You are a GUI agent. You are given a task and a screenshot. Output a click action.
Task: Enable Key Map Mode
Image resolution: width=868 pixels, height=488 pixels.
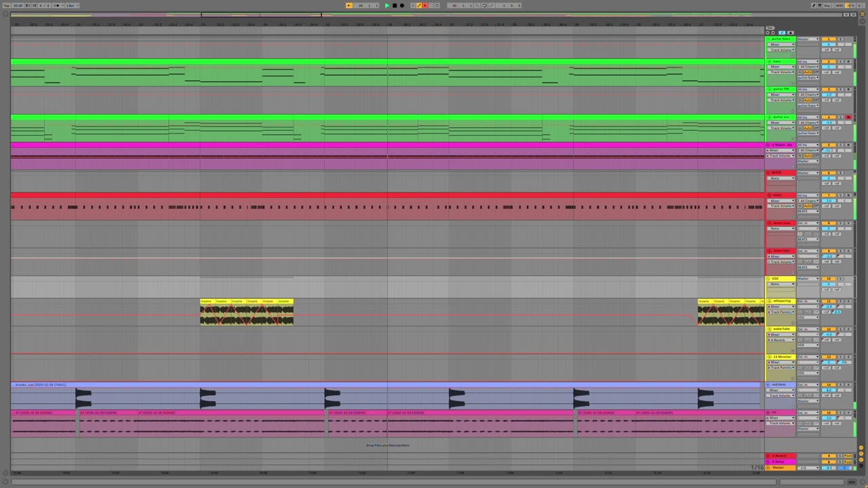[x=827, y=5]
